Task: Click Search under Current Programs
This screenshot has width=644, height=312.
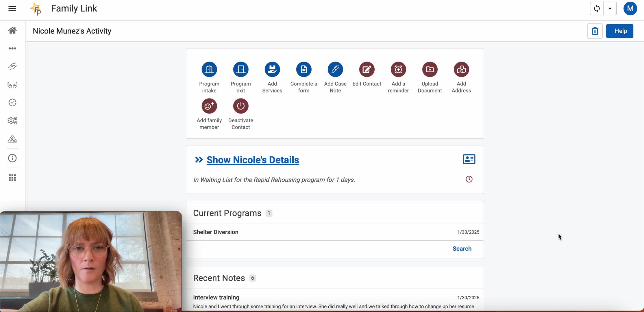Action: click(462, 249)
